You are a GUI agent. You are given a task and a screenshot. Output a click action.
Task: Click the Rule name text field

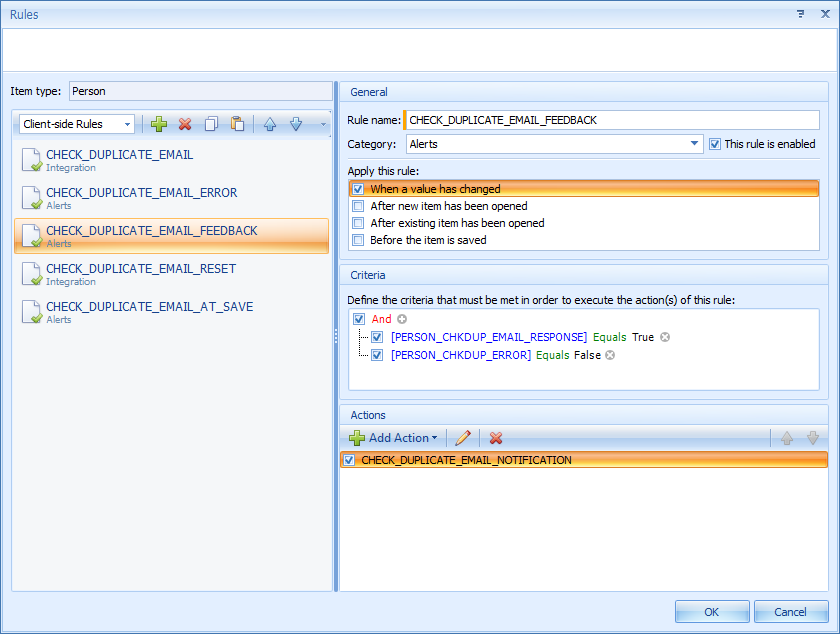pos(610,120)
